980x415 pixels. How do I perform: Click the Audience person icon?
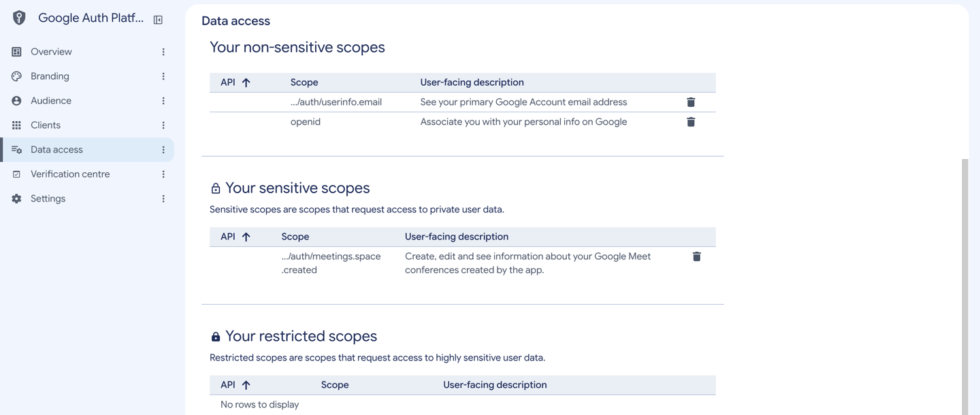(17, 101)
